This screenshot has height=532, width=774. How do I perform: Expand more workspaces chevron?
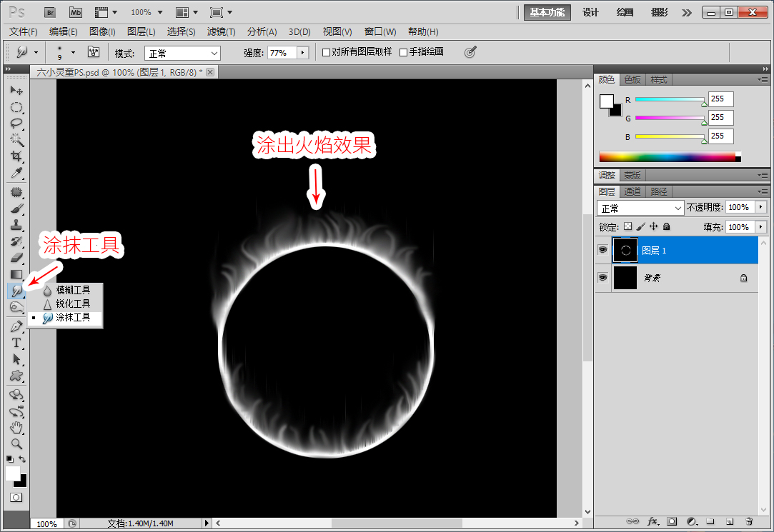tap(687, 13)
